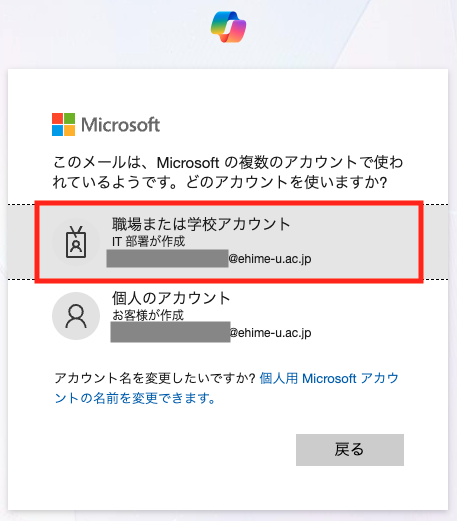Open 個人用 Microsoft アカウント link
The width and height of the screenshot is (457, 521).
329,378
